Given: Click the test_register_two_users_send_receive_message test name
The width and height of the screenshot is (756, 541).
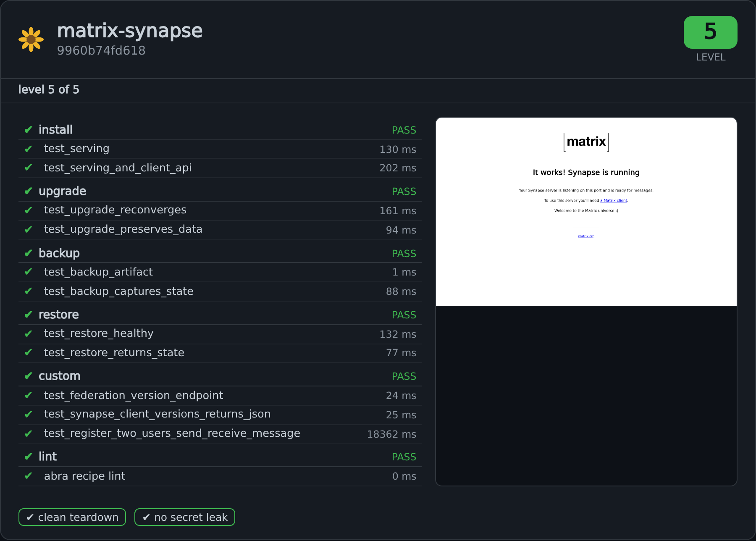Looking at the screenshot, I should pyautogui.click(x=172, y=433).
